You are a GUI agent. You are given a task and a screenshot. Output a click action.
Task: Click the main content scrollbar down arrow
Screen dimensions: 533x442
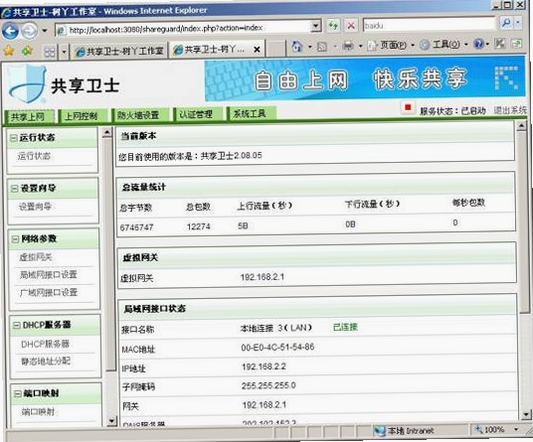click(526, 414)
